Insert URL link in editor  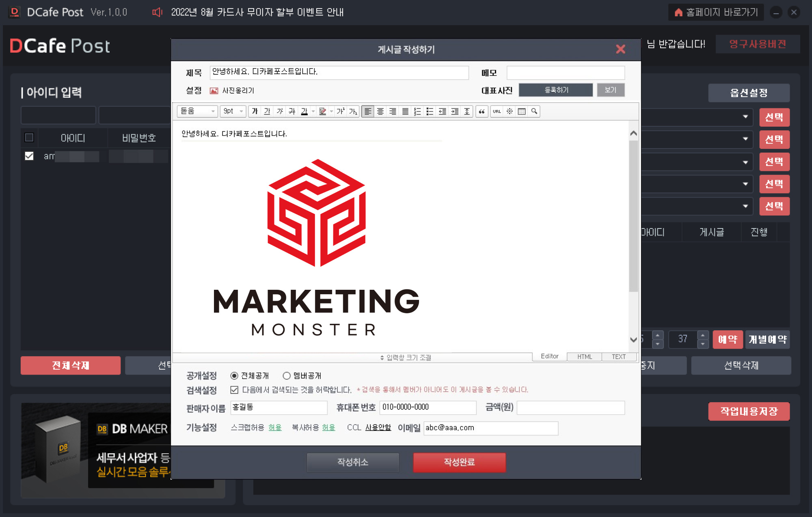[497, 111]
